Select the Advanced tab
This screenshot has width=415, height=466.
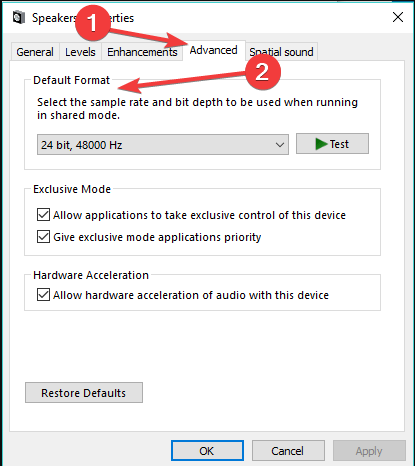pos(214,50)
